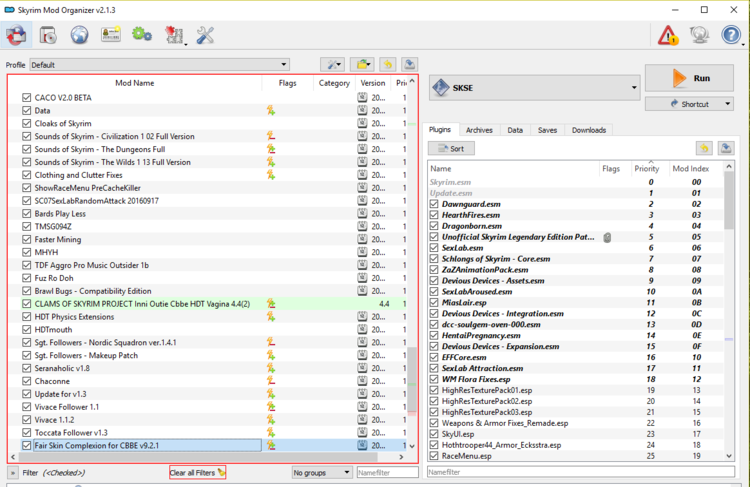Click the Update check icon
Viewport: 750px width, 487px height.
699,35
